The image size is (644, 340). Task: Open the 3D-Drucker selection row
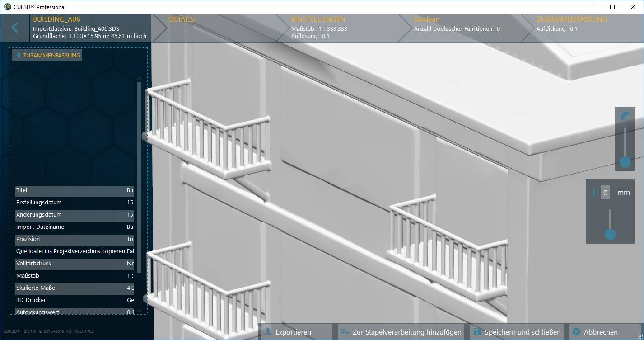(x=75, y=300)
